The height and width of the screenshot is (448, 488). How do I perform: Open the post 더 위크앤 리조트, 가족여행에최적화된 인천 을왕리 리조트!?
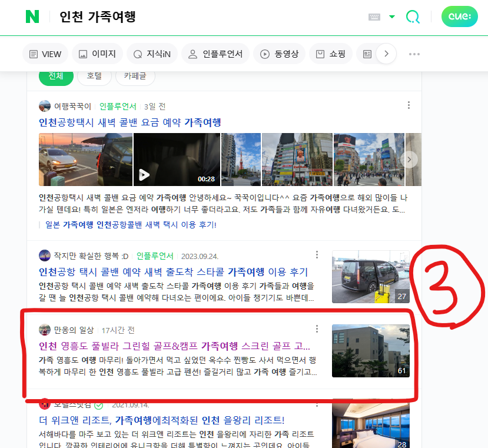[x=161, y=420]
